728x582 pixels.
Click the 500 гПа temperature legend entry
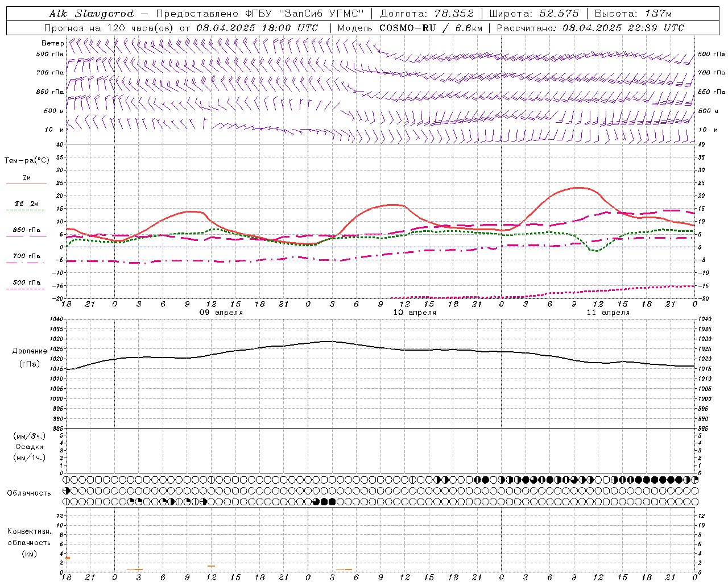click(x=27, y=282)
